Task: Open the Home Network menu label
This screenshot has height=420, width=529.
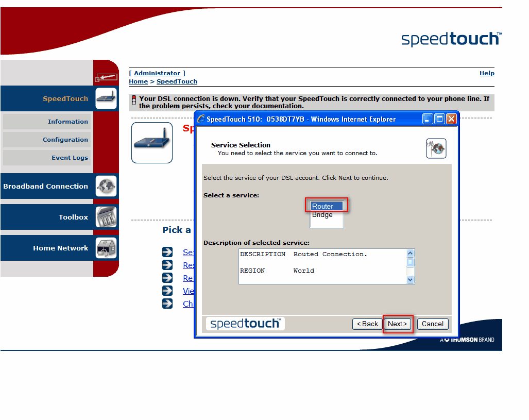Action: pos(60,248)
